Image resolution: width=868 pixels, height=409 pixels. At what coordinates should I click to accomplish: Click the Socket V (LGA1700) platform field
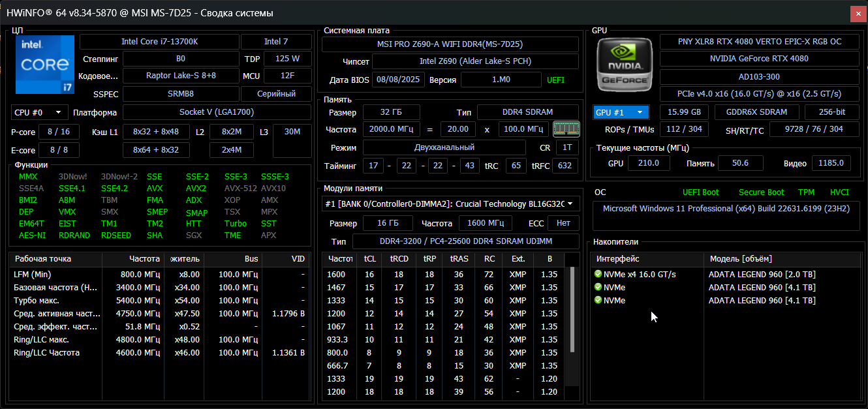(x=217, y=112)
